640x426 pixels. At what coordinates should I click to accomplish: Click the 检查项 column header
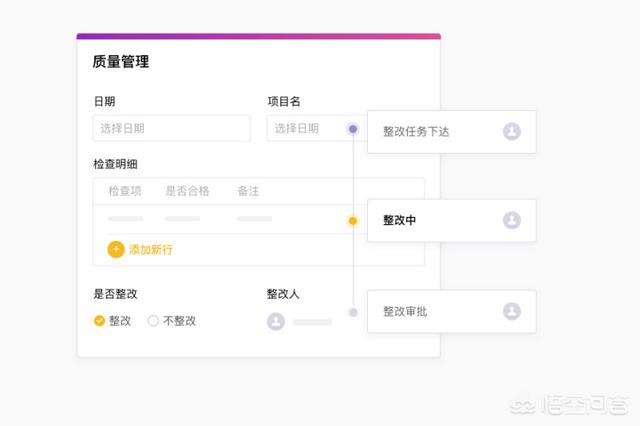click(x=125, y=191)
